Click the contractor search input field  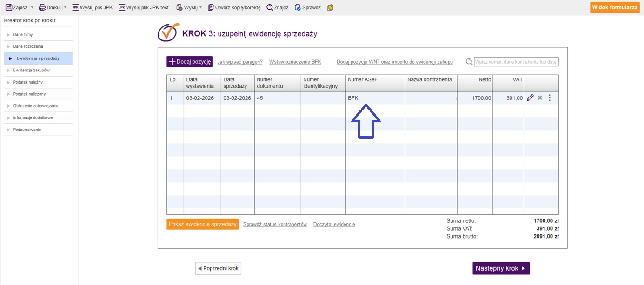pos(516,62)
